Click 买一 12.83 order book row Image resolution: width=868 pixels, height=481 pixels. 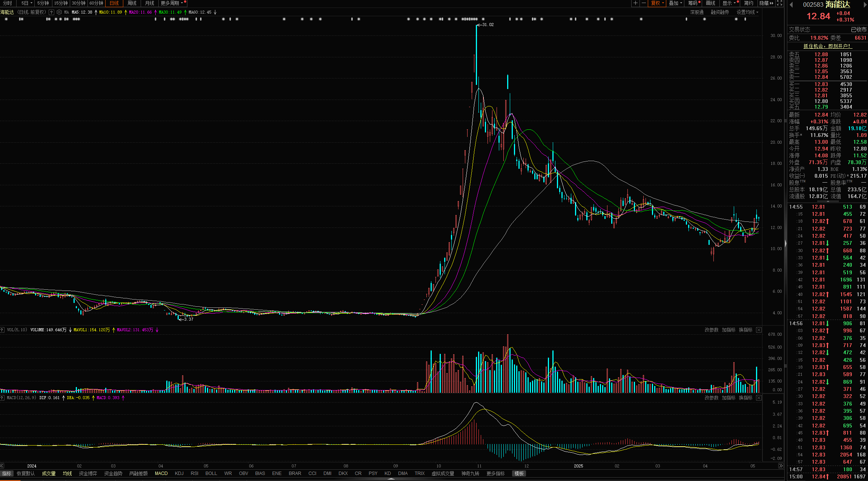click(x=827, y=84)
